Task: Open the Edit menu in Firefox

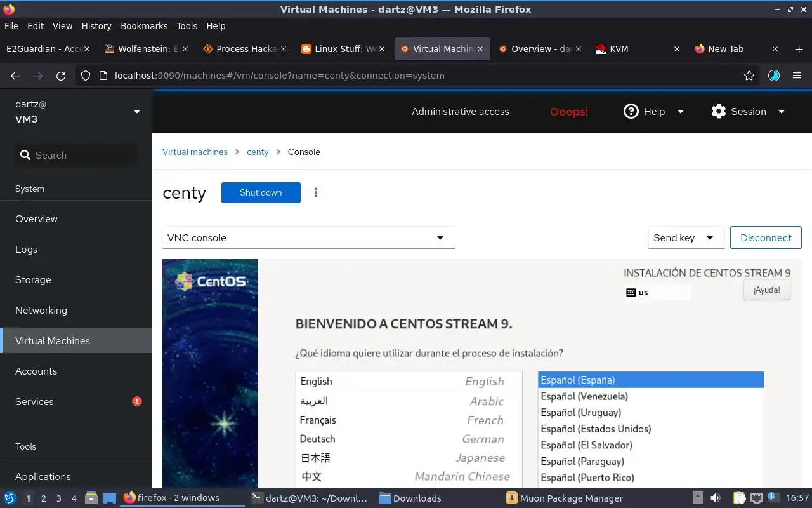Action: (x=36, y=26)
